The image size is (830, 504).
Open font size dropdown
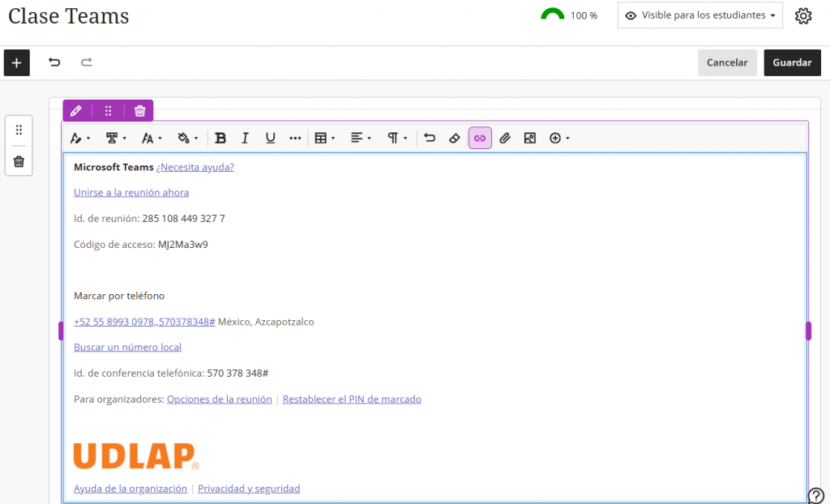(152, 139)
